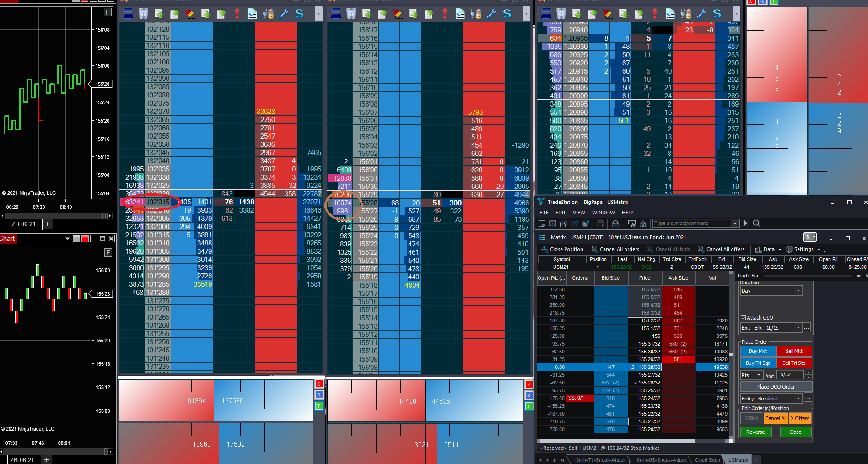Click the Buy Mkt button
The height and width of the screenshot is (464, 868).
tap(758, 351)
